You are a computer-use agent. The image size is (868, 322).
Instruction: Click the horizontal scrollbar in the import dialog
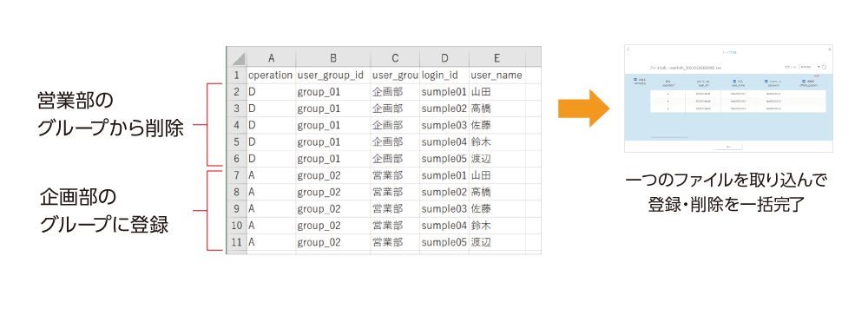click(669, 137)
